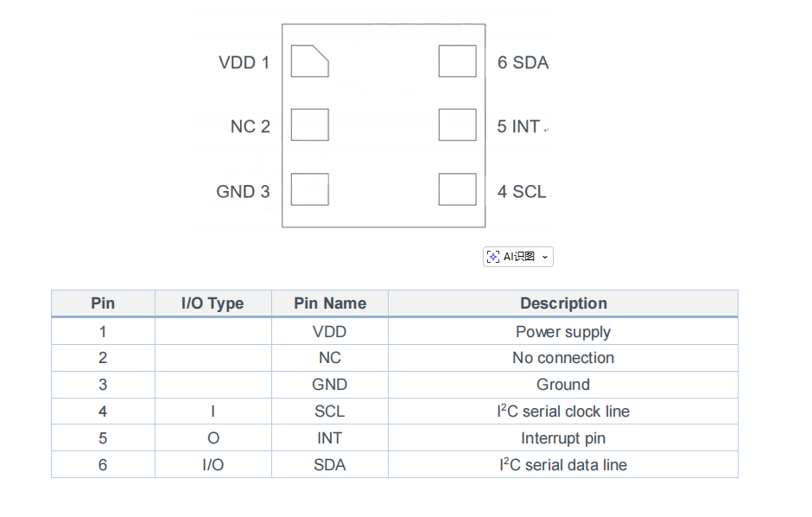Select the NC pin 2 pad square
Screen dimensions: 812x517
point(309,124)
